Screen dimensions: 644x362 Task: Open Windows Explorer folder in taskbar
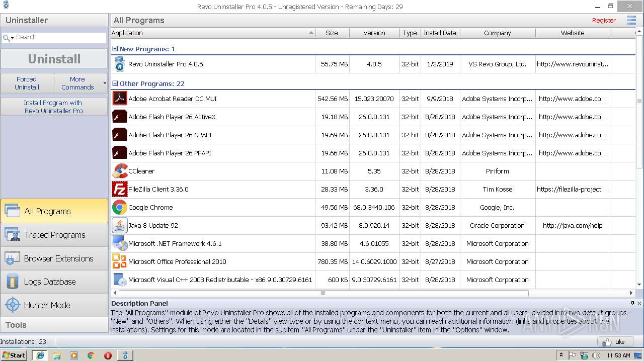pyautogui.click(x=57, y=355)
